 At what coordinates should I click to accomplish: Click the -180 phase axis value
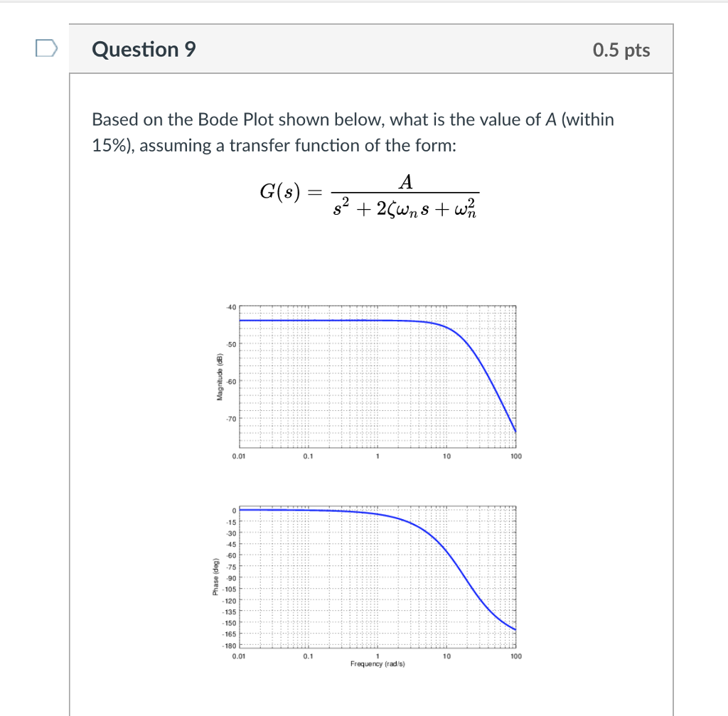[x=230, y=646]
